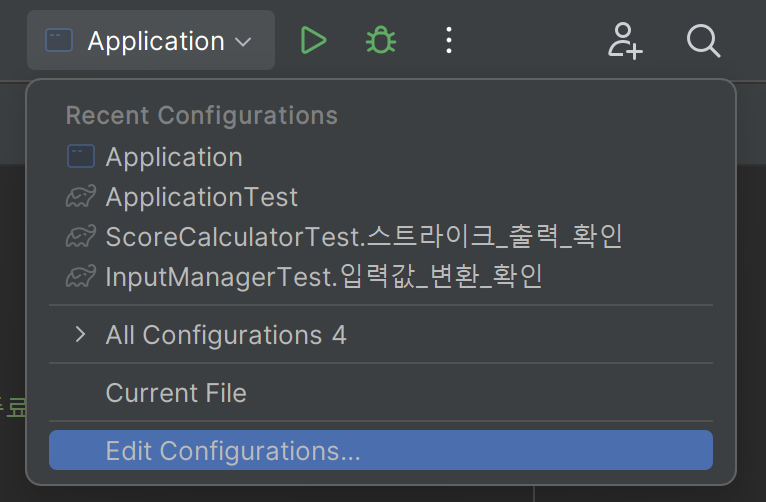766x502 pixels.
Task: Click window icon in top configuration selector
Action: pyautogui.click(x=59, y=40)
